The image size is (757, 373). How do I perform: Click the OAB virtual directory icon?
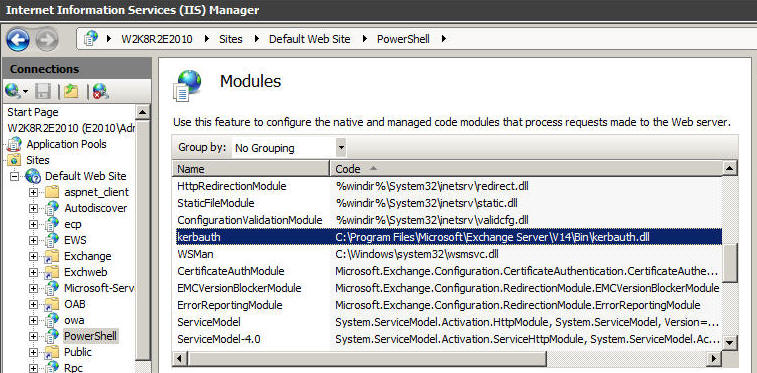[52, 304]
